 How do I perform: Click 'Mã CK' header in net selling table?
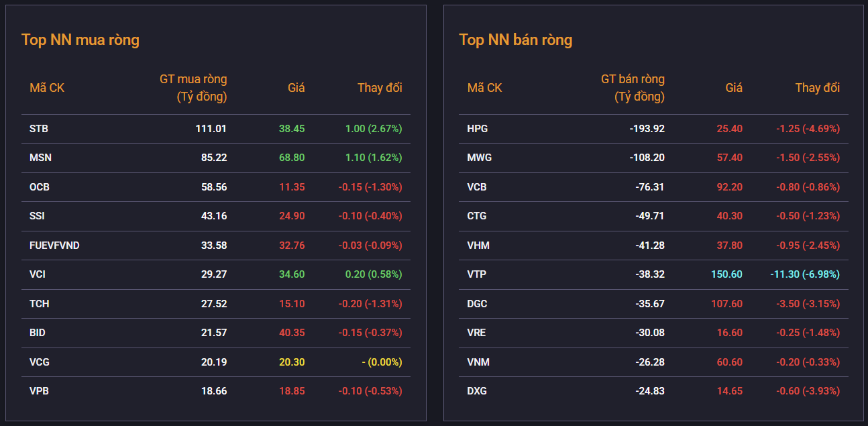pyautogui.click(x=485, y=88)
